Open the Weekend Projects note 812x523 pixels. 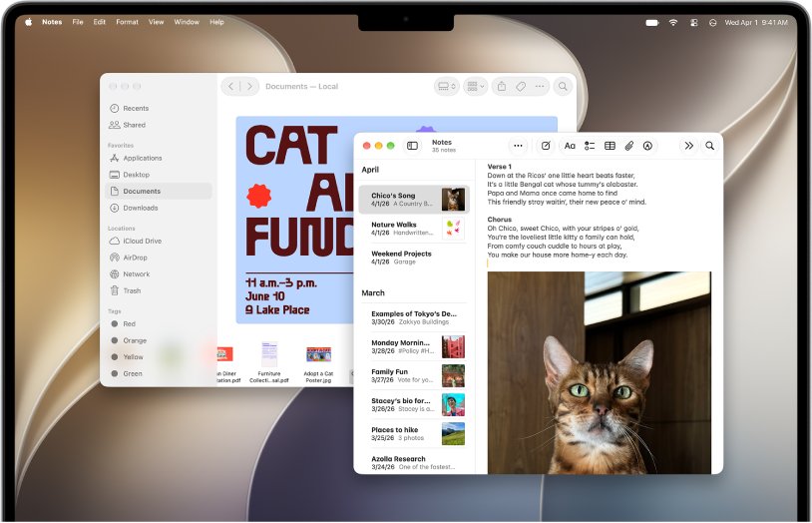pos(414,258)
